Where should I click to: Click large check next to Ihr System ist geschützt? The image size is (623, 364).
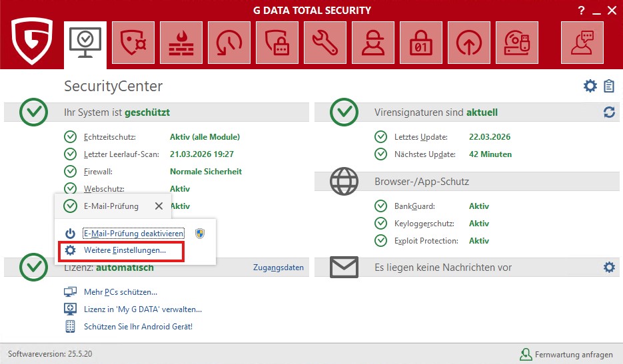point(33,112)
